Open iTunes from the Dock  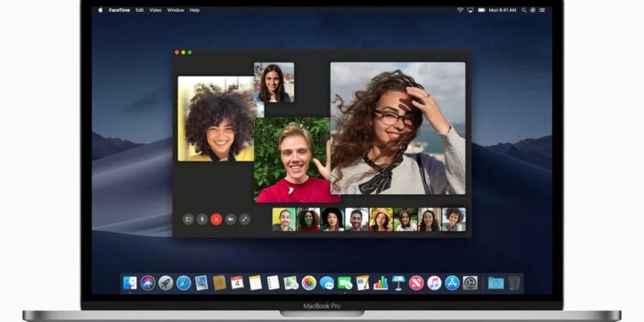pyautogui.click(x=434, y=283)
